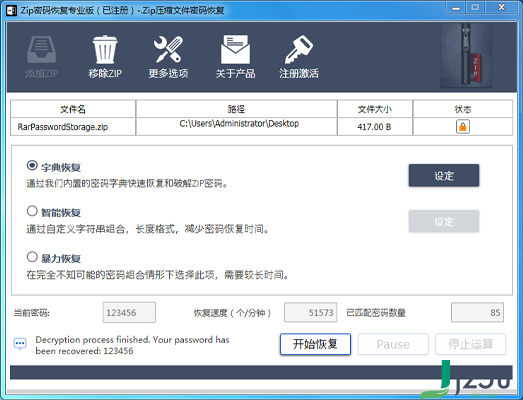Click smart recovery description text
Image resolution: width=523 pixels, height=400 pixels.
click(x=147, y=229)
